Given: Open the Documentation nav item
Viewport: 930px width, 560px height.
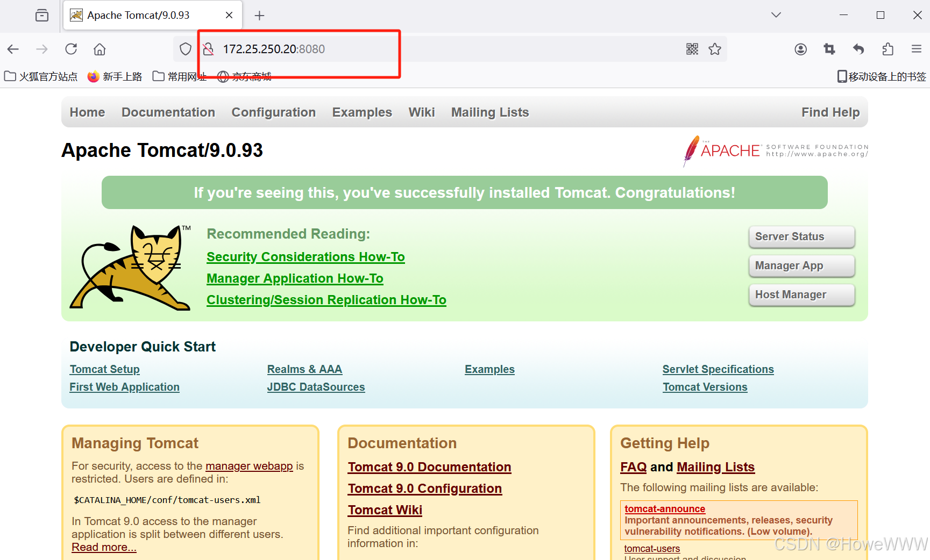Looking at the screenshot, I should [x=168, y=112].
